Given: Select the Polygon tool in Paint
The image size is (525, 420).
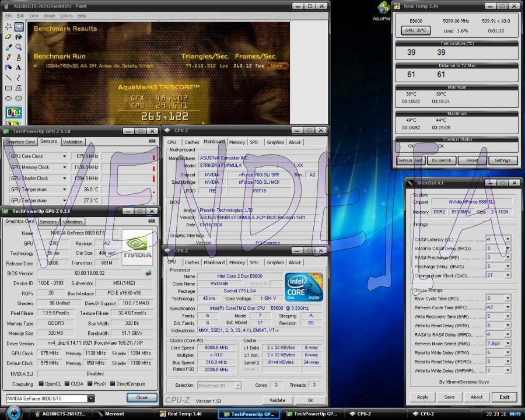Looking at the screenshot, I should point(19,88).
